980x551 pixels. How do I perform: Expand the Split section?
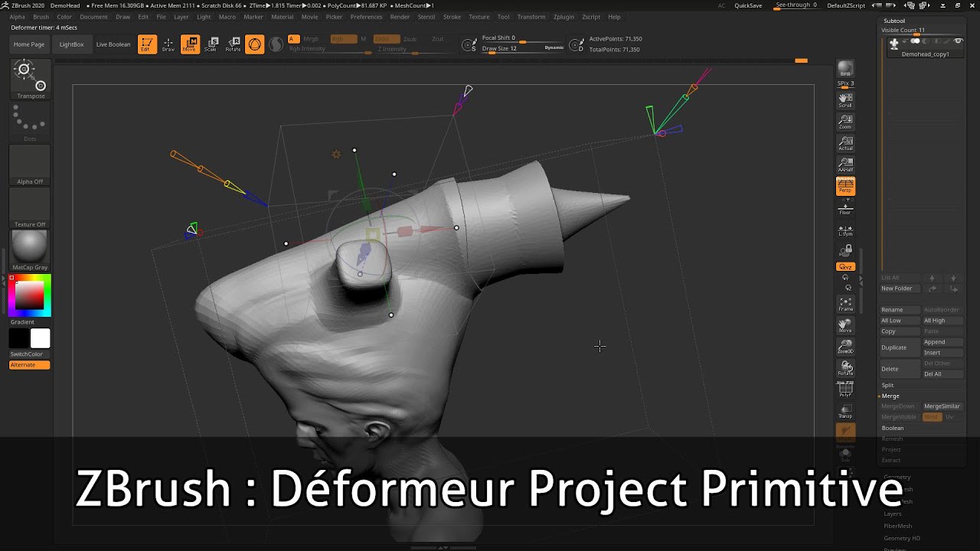point(888,386)
